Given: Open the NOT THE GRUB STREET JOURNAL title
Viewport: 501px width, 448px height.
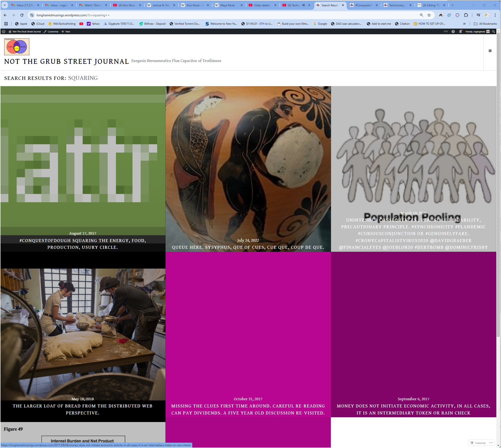Looking at the screenshot, I should pyautogui.click(x=66, y=62).
